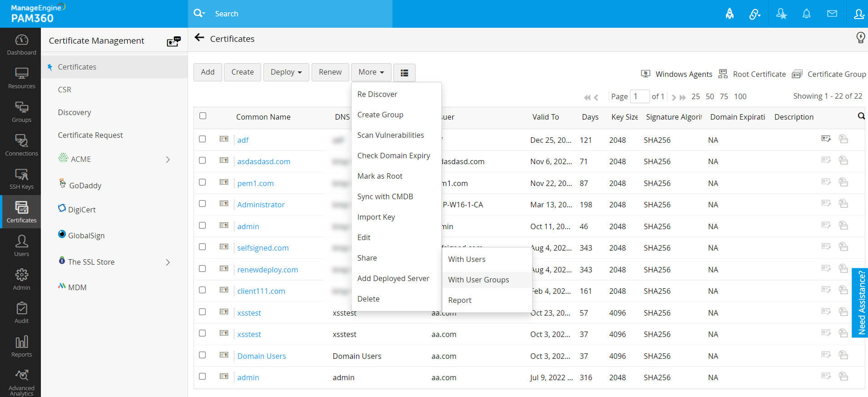
Task: Open the Dashboard sidebar icon
Action: pyautogui.click(x=21, y=45)
